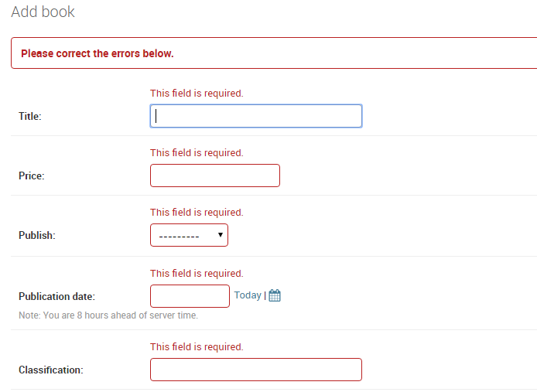Open the calendar date picker icon
The image size is (537, 392).
coord(275,295)
